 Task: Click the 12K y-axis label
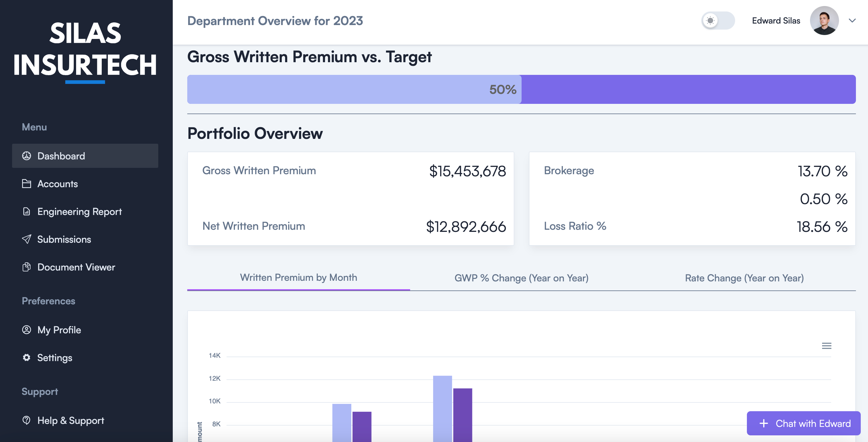215,378
